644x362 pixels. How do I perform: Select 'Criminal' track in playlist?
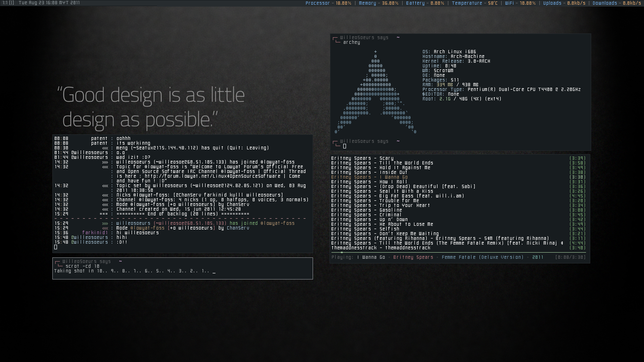[458, 215]
